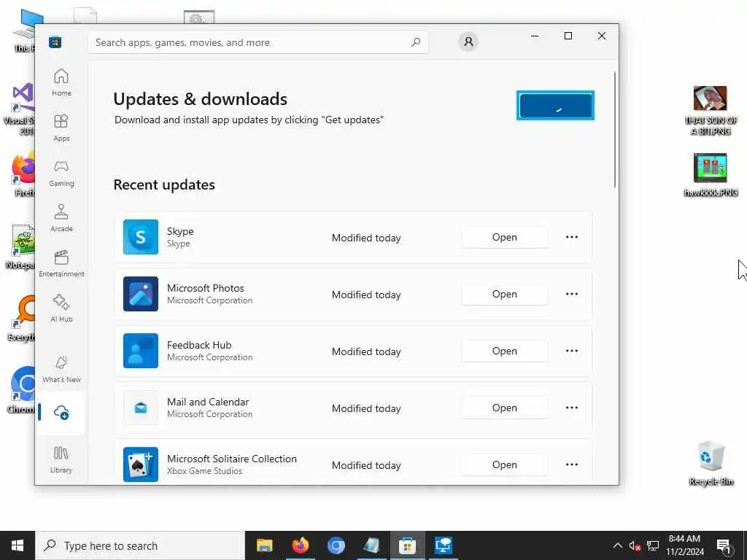The width and height of the screenshot is (747, 560).
Task: Open the Apps section
Action: pyautogui.click(x=61, y=128)
